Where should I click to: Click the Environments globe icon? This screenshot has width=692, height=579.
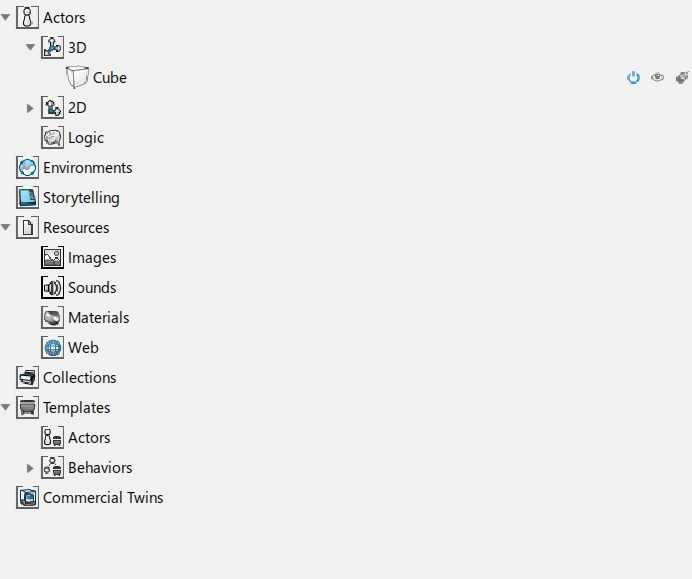28,168
